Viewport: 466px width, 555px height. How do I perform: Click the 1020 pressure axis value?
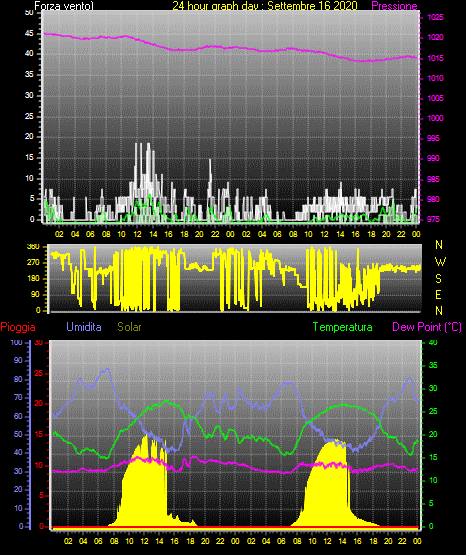tap(435, 37)
